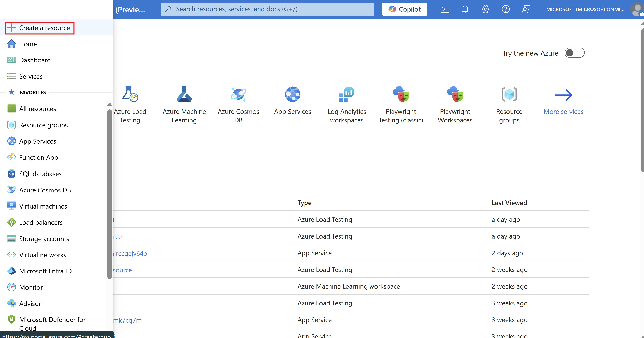
Task: Open the portal settings gear
Action: coord(485,9)
